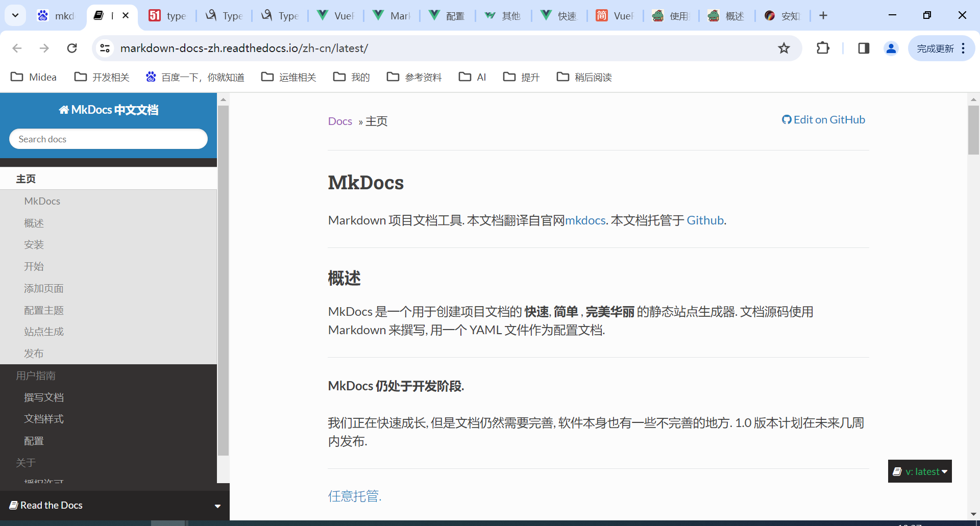Go to the 概述 sidebar section
This screenshot has width=980, height=526.
click(x=108, y=223)
